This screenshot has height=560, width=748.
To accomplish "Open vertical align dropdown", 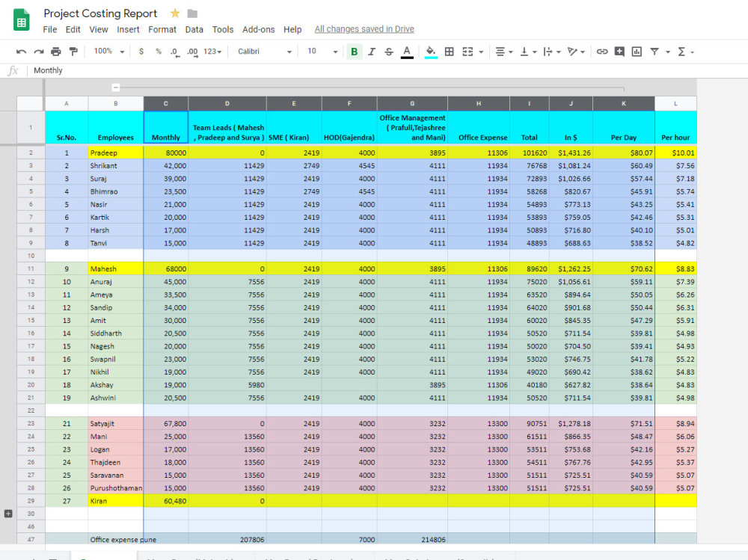I will click(x=528, y=52).
